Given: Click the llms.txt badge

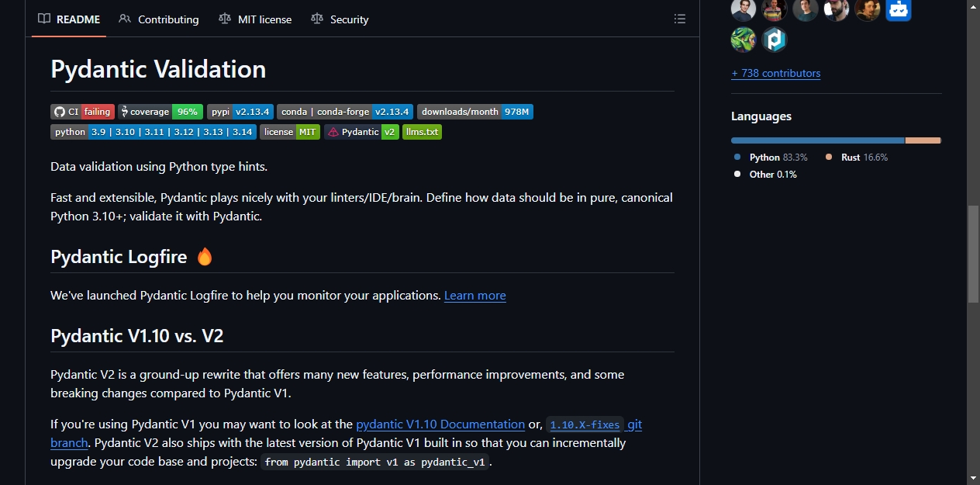Looking at the screenshot, I should pos(422,132).
